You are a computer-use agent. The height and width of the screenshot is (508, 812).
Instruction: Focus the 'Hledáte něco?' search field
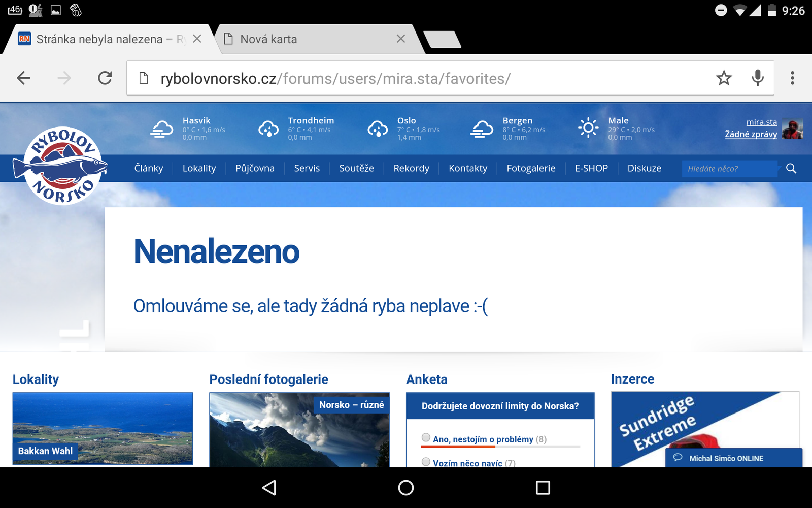tap(729, 169)
